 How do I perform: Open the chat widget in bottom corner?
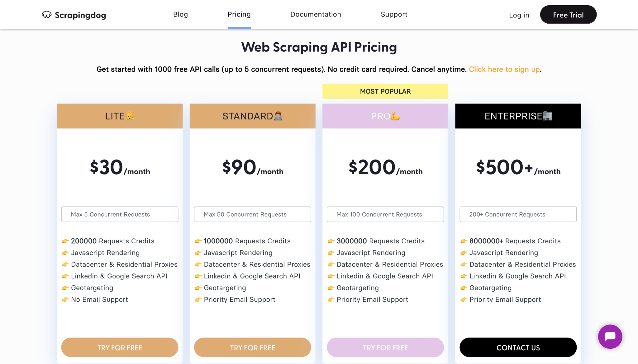610,336
